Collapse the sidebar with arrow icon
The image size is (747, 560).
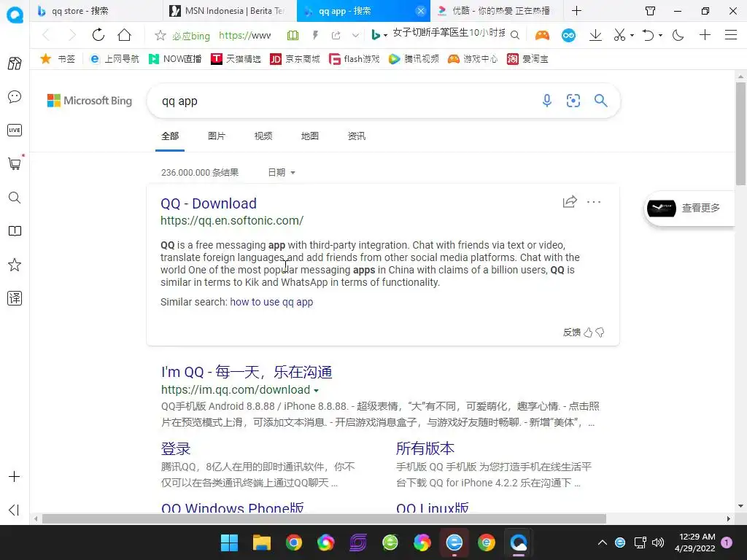point(15,510)
